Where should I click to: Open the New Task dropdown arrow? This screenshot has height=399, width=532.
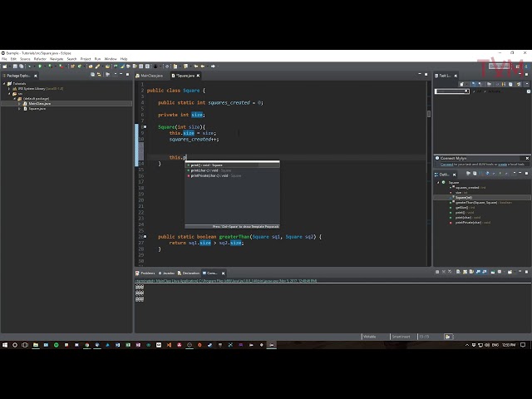467,84
